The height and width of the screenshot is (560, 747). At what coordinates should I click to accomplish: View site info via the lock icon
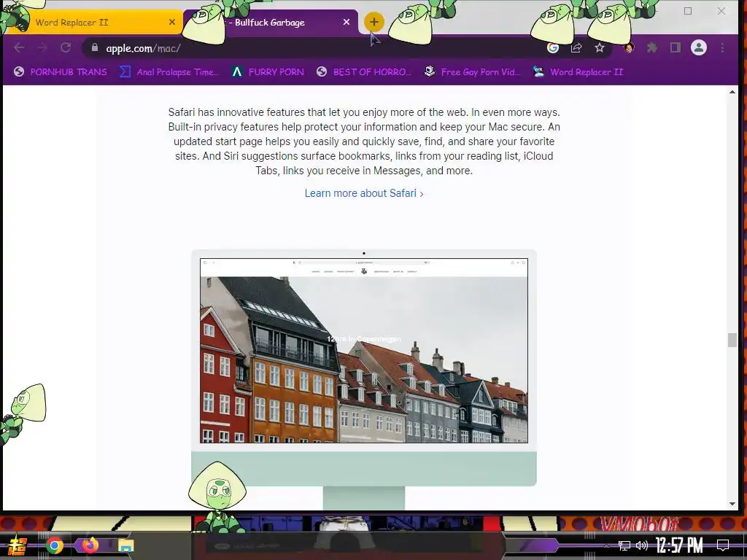tap(95, 47)
